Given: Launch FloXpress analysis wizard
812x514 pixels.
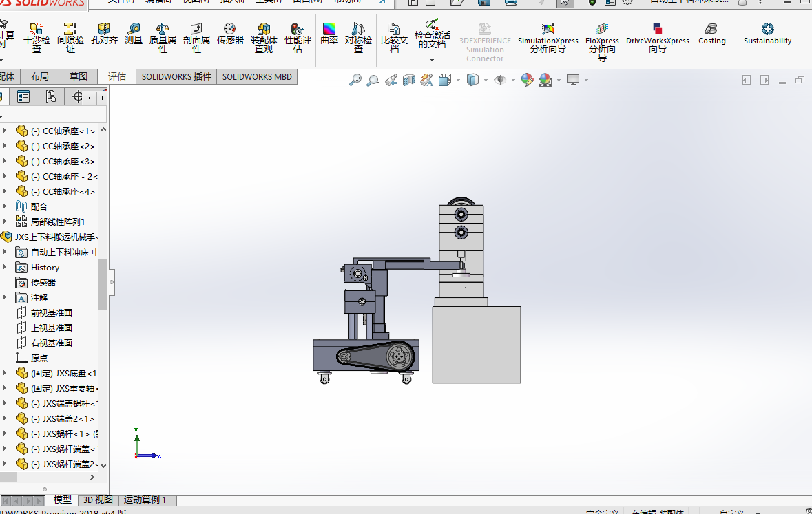Looking at the screenshot, I should click(602, 41).
